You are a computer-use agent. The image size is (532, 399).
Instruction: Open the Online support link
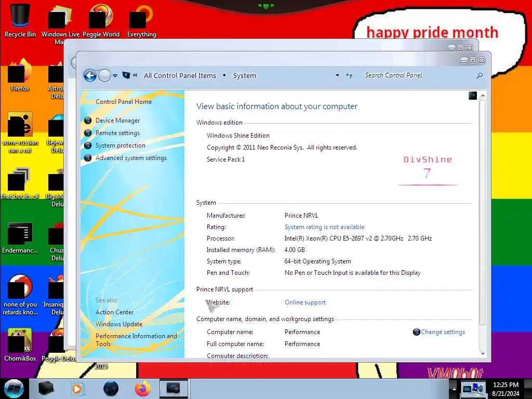click(305, 302)
